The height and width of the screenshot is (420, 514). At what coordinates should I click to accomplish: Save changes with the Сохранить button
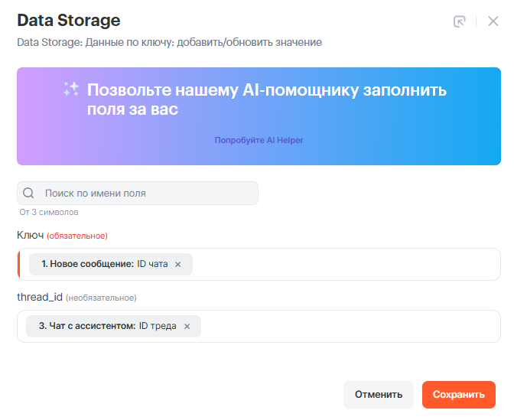point(458,395)
